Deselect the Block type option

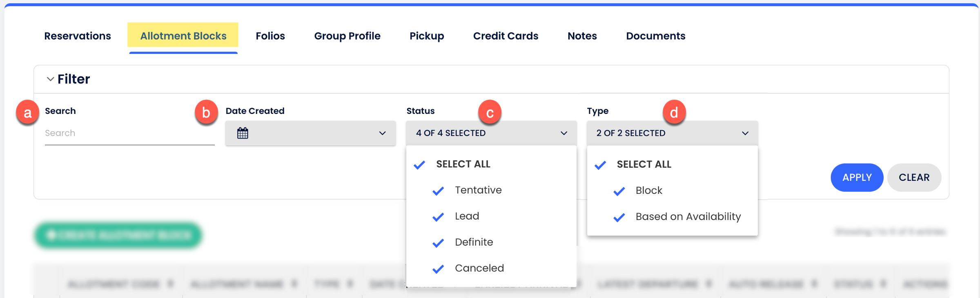coord(619,191)
